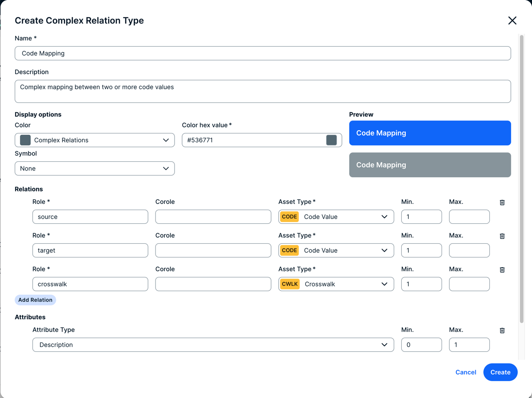Focus the Corole field for source role

click(213, 217)
